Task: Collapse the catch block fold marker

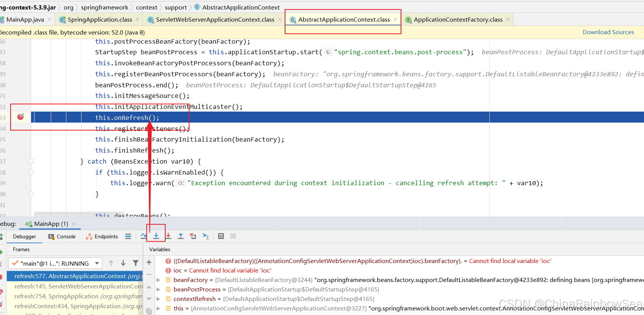Action: [31, 162]
